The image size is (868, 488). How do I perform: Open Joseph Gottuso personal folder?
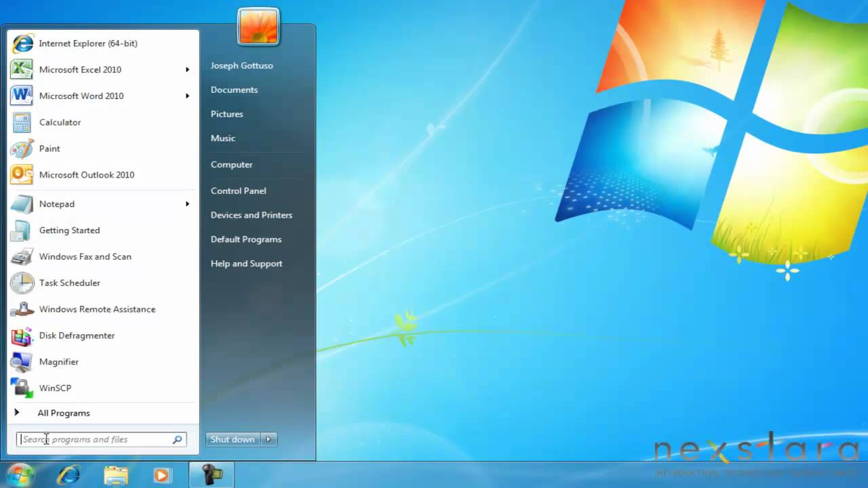tap(241, 66)
